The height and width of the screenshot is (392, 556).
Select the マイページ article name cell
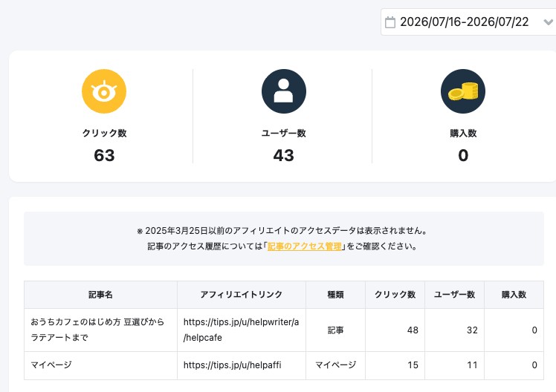pos(100,365)
